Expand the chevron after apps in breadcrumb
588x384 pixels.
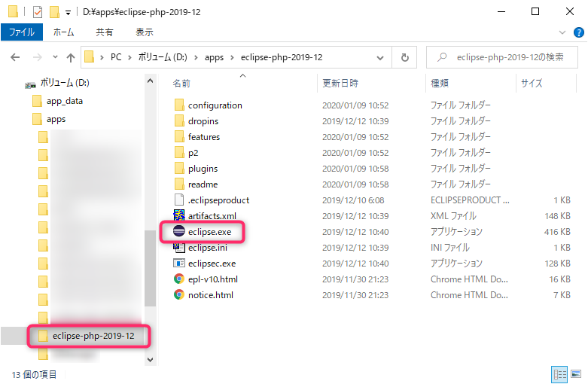click(x=232, y=57)
